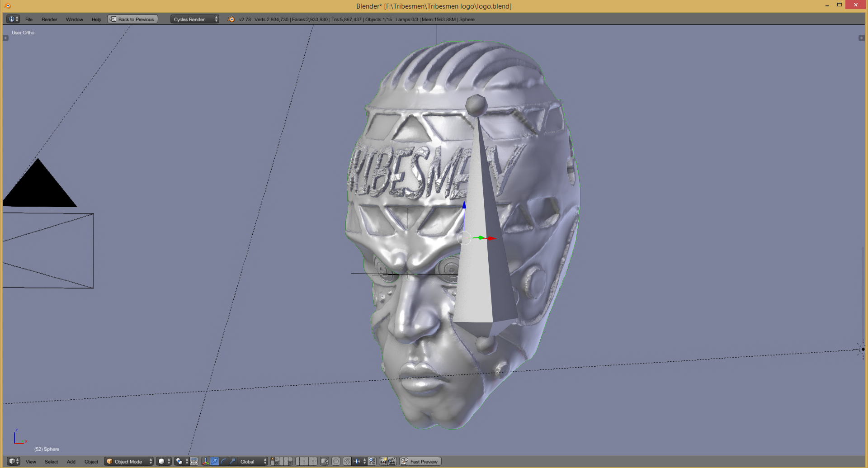Click the blue Z-axis manipulator arrow
This screenshot has width=868, height=468.
coord(464,205)
